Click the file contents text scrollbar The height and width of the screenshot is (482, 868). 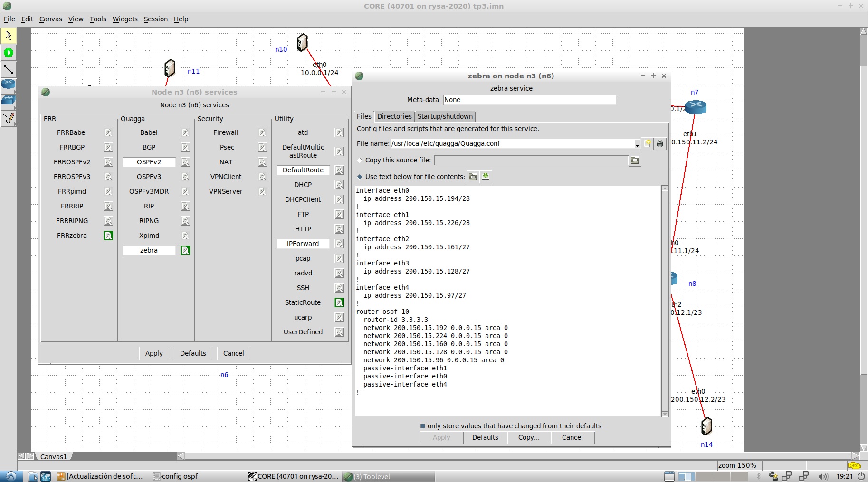pos(665,301)
